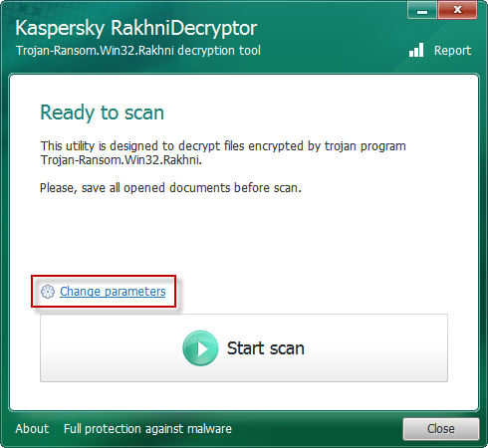The height and width of the screenshot is (448, 488).
Task: Click the Rakhni decryption tool subtitle
Action: click(x=138, y=51)
